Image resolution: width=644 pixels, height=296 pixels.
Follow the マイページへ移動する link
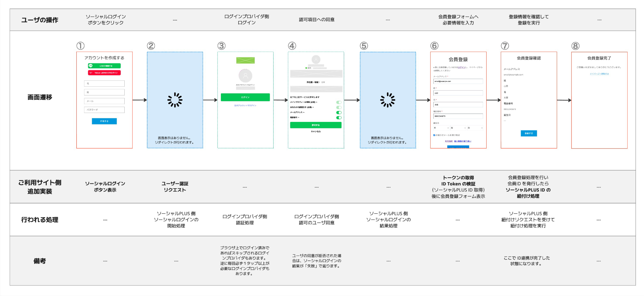[x=599, y=74]
